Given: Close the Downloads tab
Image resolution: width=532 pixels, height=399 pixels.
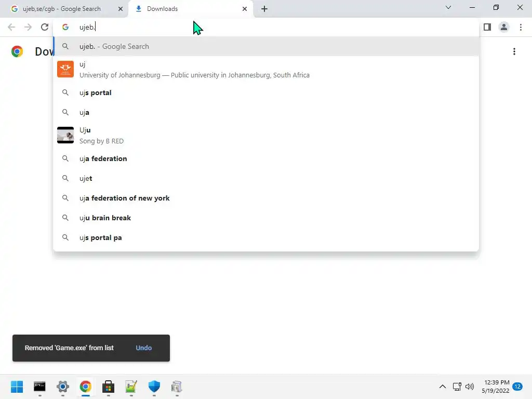Looking at the screenshot, I should coord(245,9).
